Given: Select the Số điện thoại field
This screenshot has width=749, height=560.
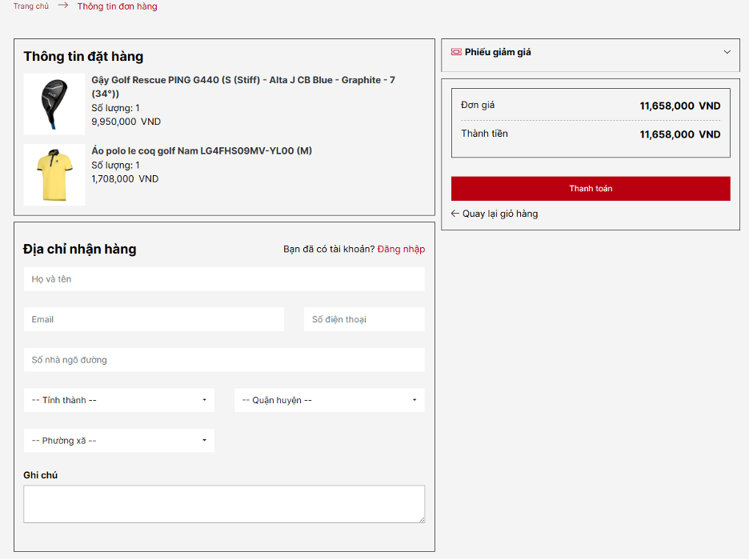Looking at the screenshot, I should pos(364,319).
